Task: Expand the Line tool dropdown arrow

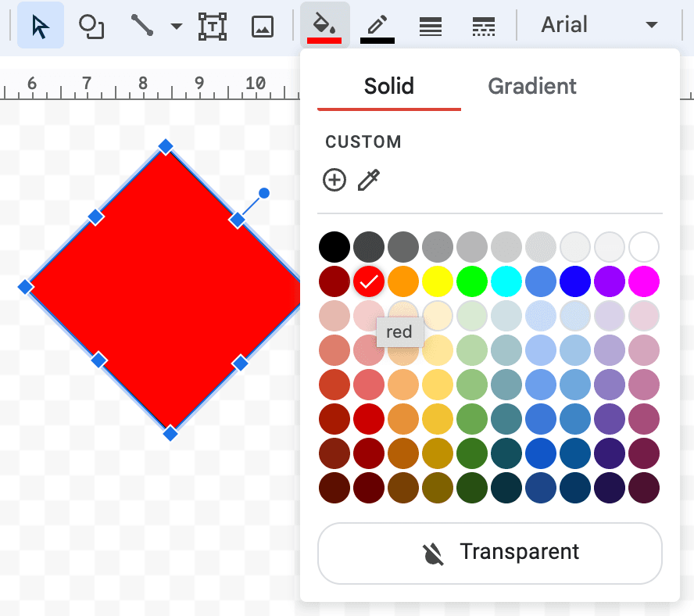Action: [x=177, y=26]
